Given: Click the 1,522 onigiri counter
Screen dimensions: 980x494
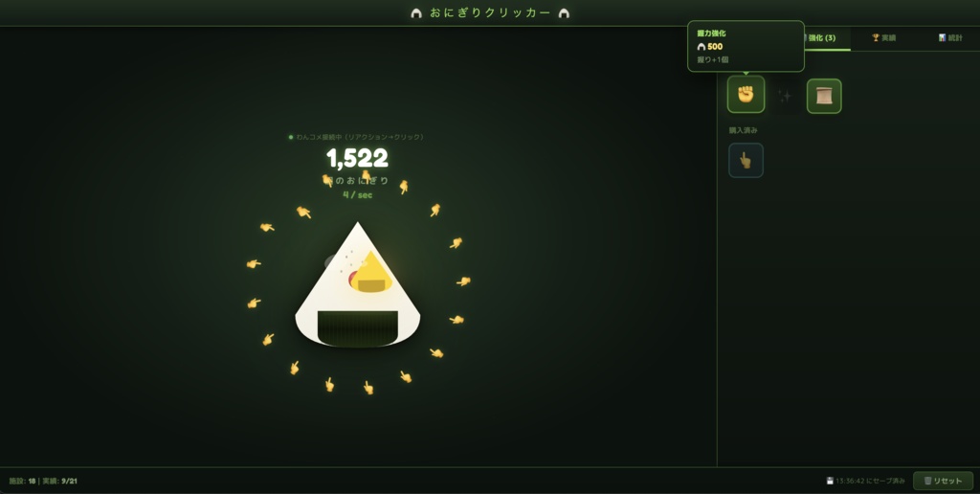Looking at the screenshot, I should click(x=358, y=159).
